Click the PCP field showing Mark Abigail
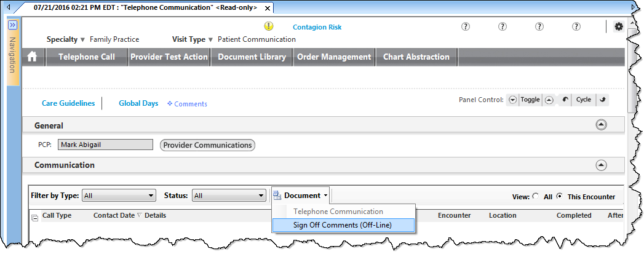This screenshot has height=254, width=644. tap(106, 145)
